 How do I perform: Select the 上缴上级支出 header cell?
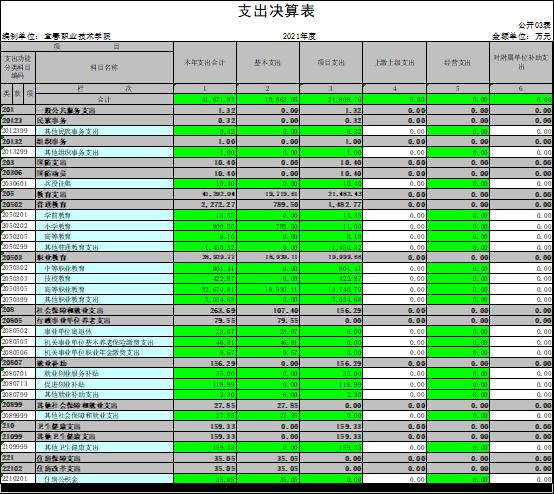click(394, 63)
